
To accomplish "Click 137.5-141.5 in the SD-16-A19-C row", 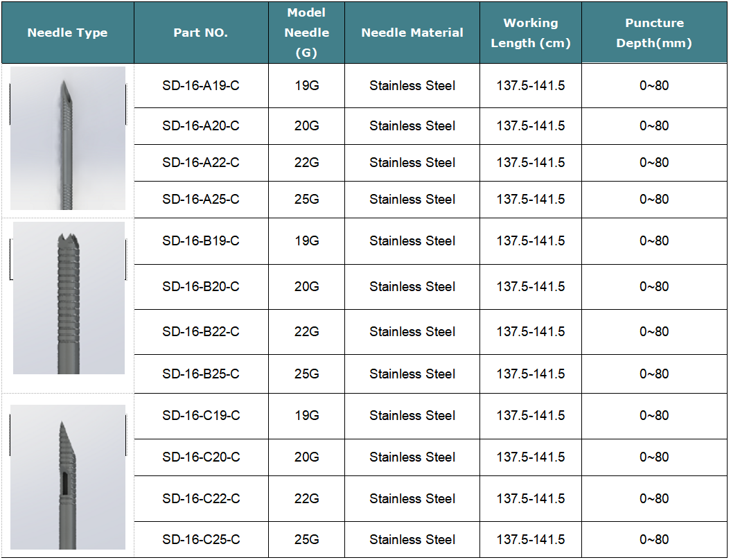I will pyautogui.click(x=531, y=86).
